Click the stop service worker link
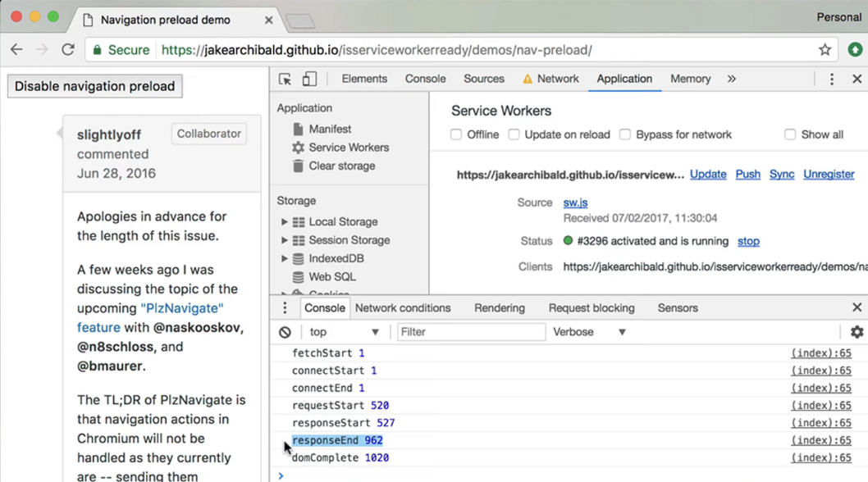 [748, 241]
